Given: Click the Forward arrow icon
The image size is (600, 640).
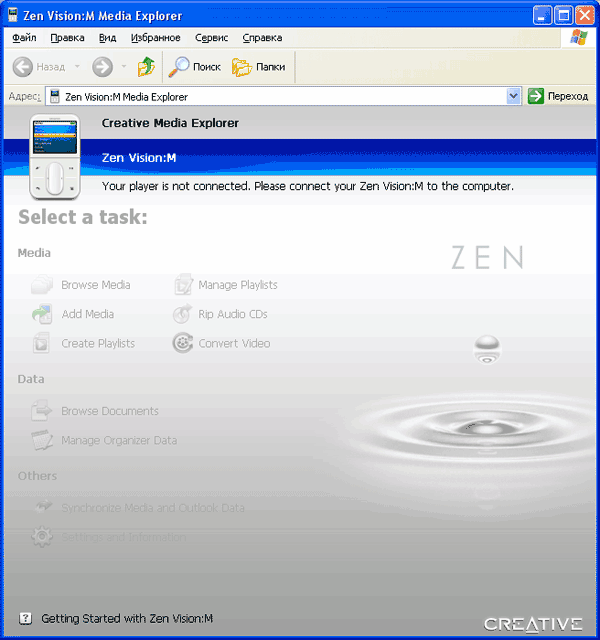Looking at the screenshot, I should tap(102, 67).
